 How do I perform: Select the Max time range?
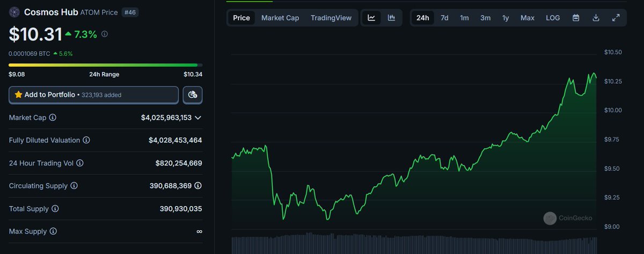(x=528, y=18)
